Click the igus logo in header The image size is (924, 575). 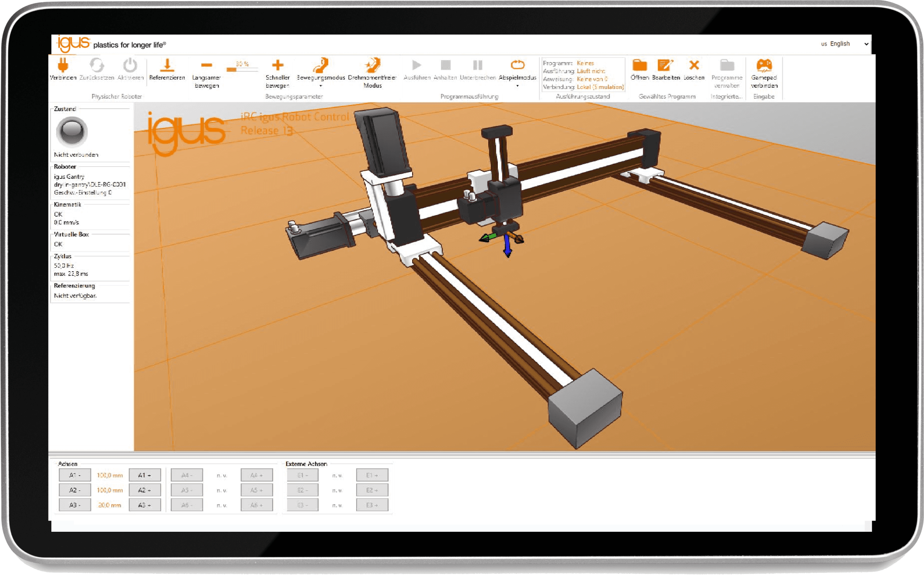tap(74, 44)
